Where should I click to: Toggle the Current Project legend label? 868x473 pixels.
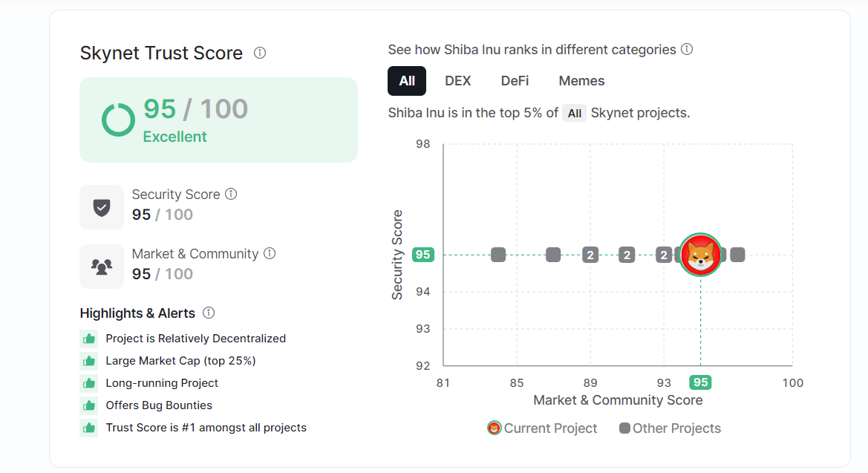coord(550,428)
